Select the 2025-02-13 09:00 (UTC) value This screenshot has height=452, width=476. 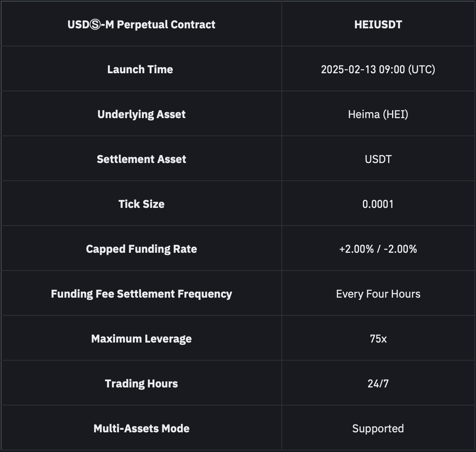[378, 69]
